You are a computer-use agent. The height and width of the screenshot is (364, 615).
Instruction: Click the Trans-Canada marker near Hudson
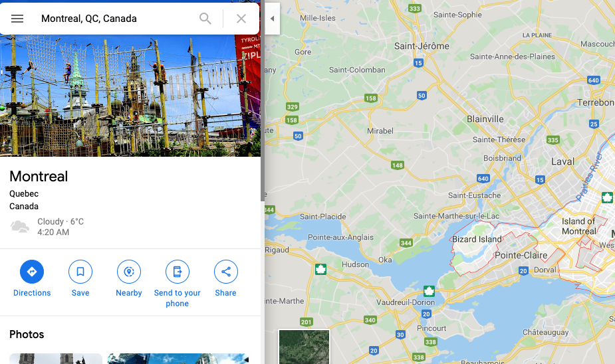(x=321, y=269)
